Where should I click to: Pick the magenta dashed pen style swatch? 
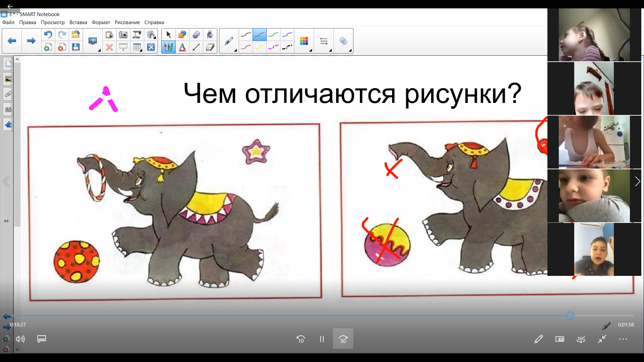(273, 47)
